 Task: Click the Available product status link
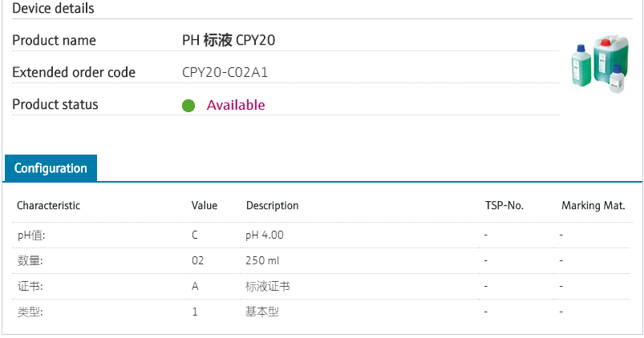pos(236,105)
